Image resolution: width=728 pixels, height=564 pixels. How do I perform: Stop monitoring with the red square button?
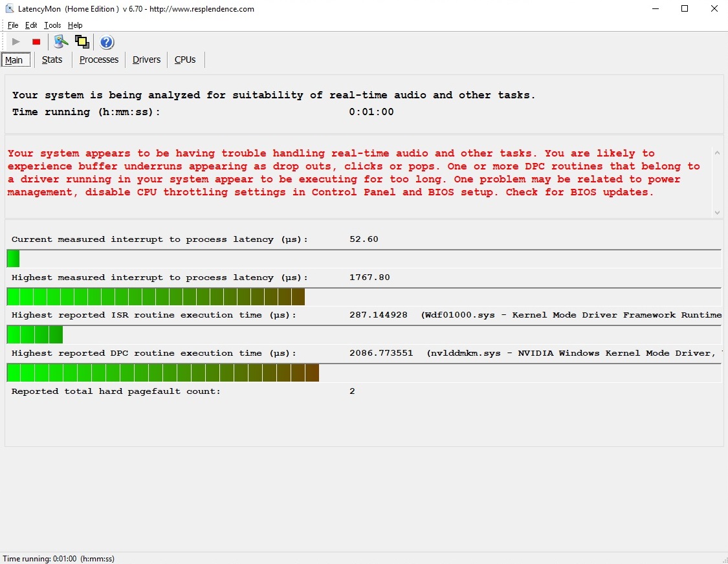(x=36, y=42)
